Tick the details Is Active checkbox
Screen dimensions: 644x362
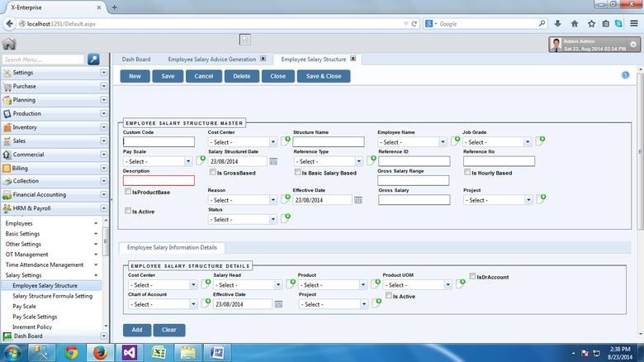(389, 295)
